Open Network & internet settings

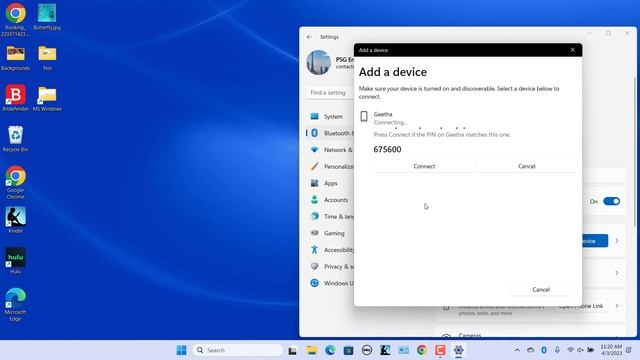pos(331,150)
